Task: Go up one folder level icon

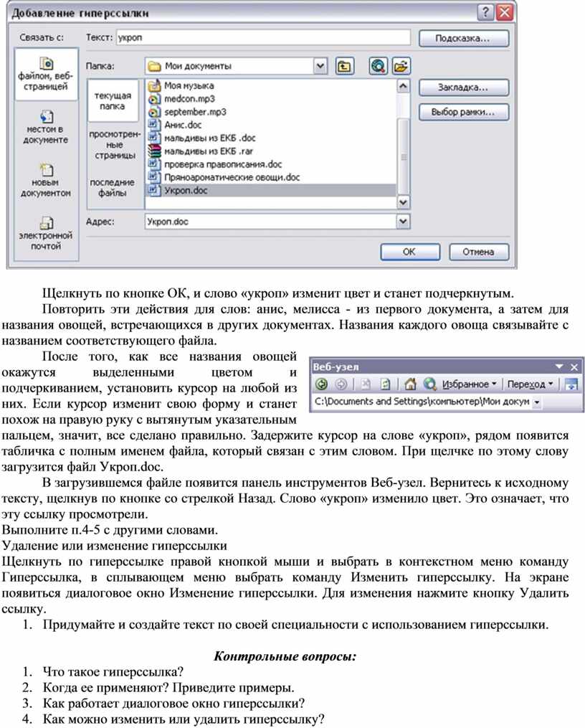Action: click(345, 66)
